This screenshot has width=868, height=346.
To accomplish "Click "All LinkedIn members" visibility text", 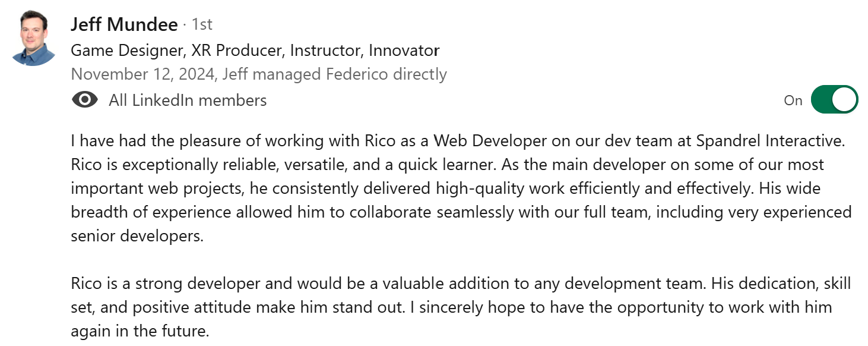I will click(x=188, y=100).
